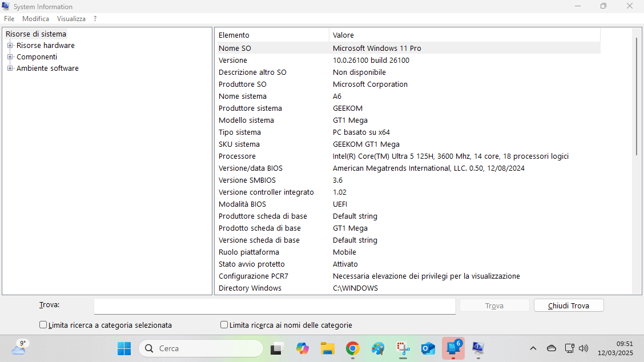Expand the Ambiente software tree node
The width and height of the screenshot is (644, 362).
coord(10,68)
